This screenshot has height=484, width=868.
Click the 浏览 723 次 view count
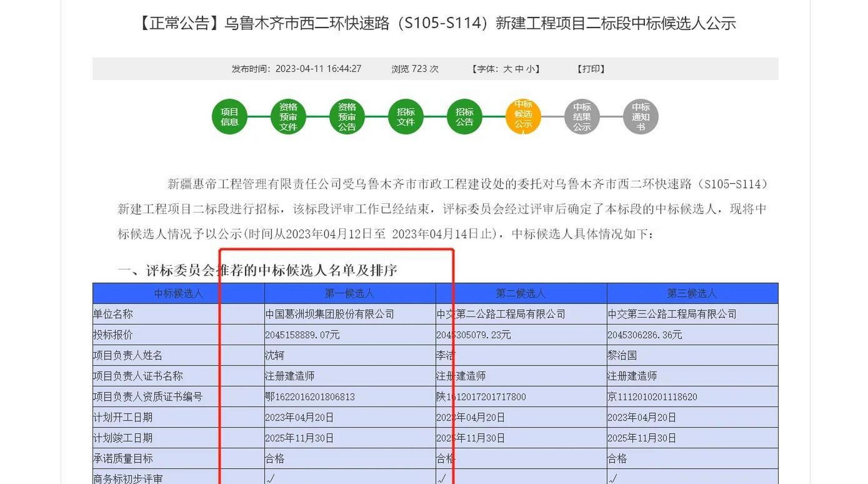tap(415, 69)
